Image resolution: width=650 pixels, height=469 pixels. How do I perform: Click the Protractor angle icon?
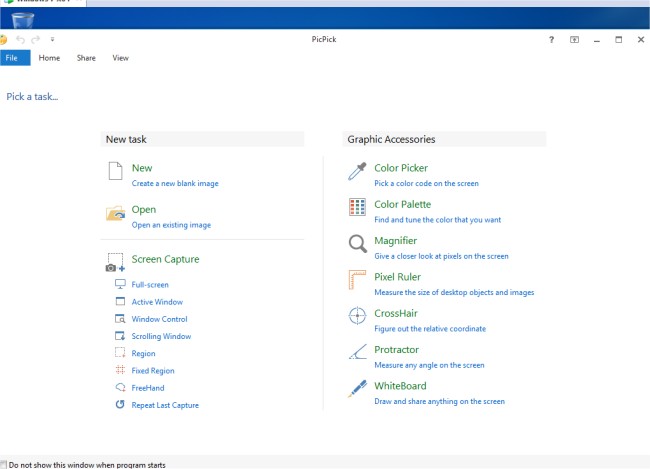[x=357, y=352]
